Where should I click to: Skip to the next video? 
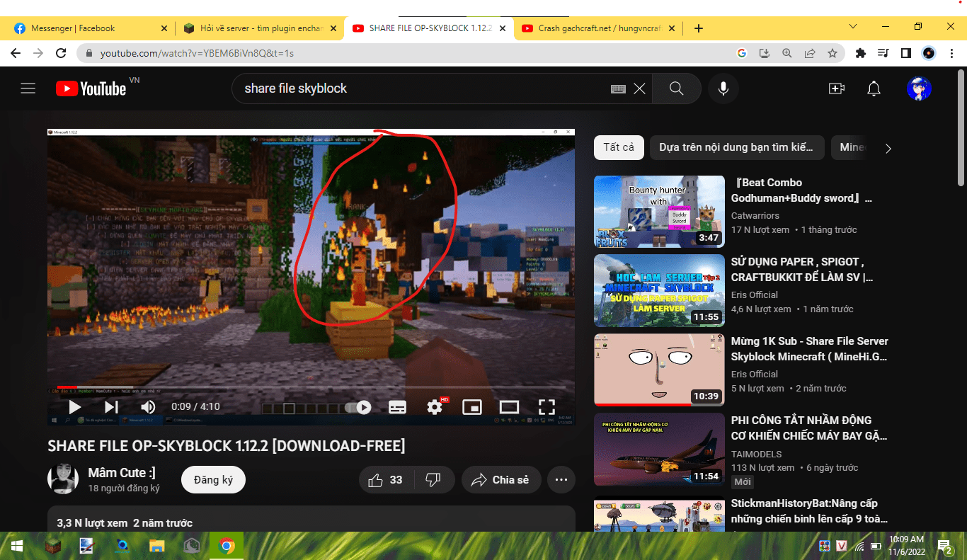[111, 407]
